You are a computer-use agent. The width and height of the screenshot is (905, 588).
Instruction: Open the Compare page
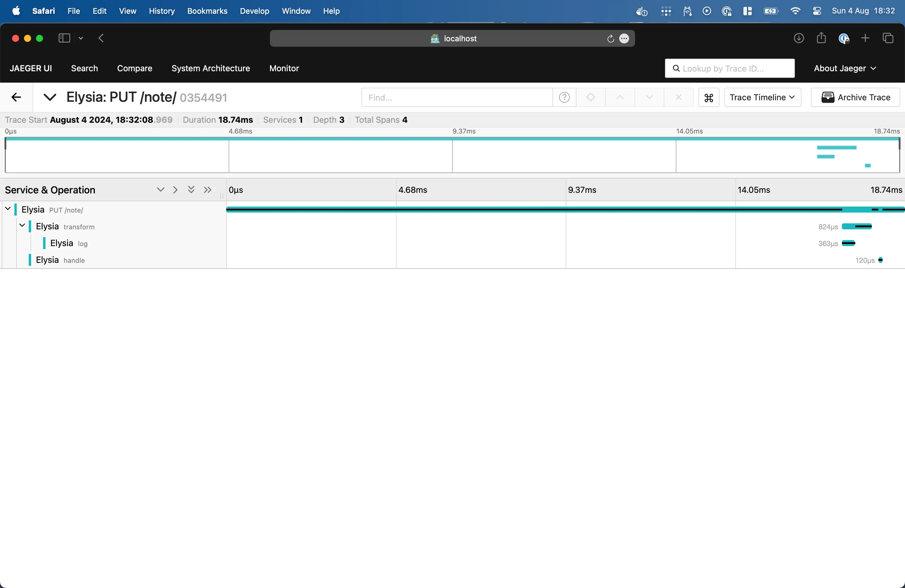tap(134, 69)
